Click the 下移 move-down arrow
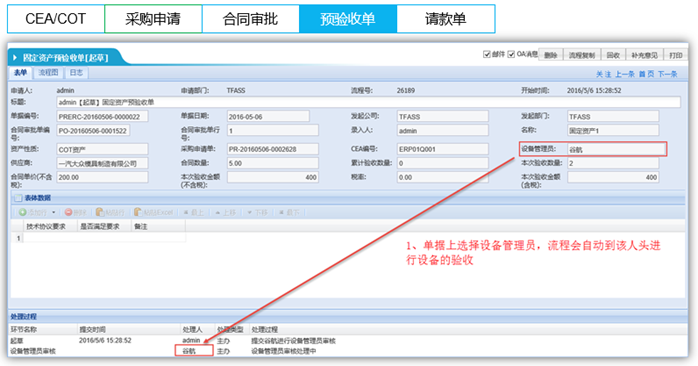 [250, 212]
